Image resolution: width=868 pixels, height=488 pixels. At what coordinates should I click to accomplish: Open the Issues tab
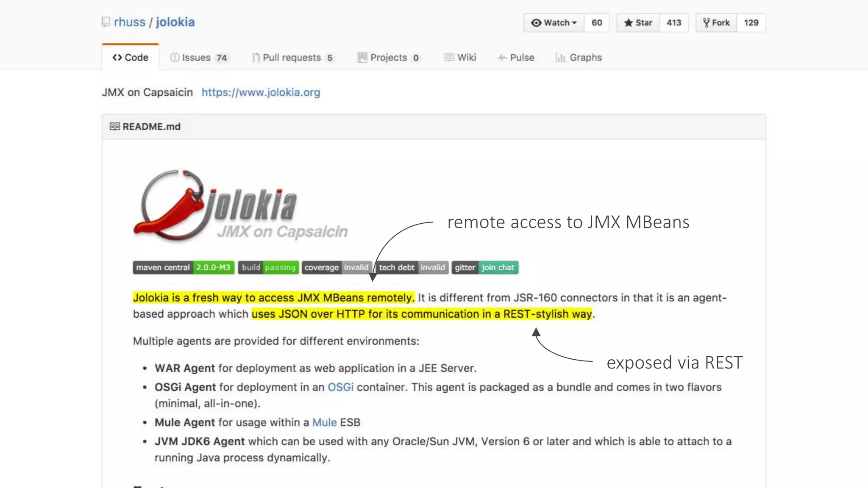tap(199, 58)
